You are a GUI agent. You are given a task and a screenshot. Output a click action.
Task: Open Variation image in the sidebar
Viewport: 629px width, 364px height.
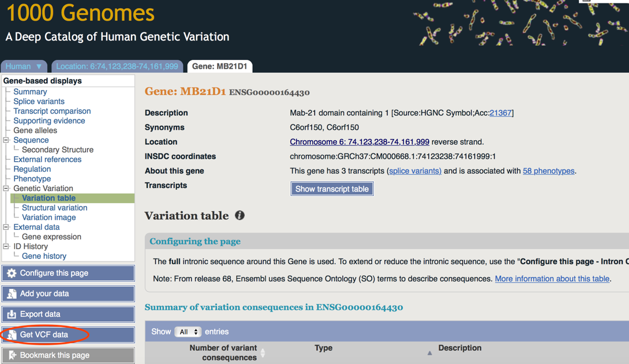(x=49, y=217)
